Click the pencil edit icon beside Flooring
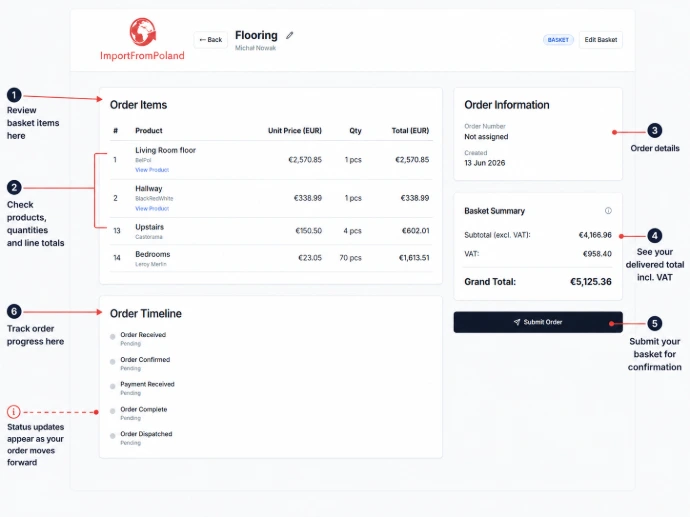 pyautogui.click(x=290, y=35)
